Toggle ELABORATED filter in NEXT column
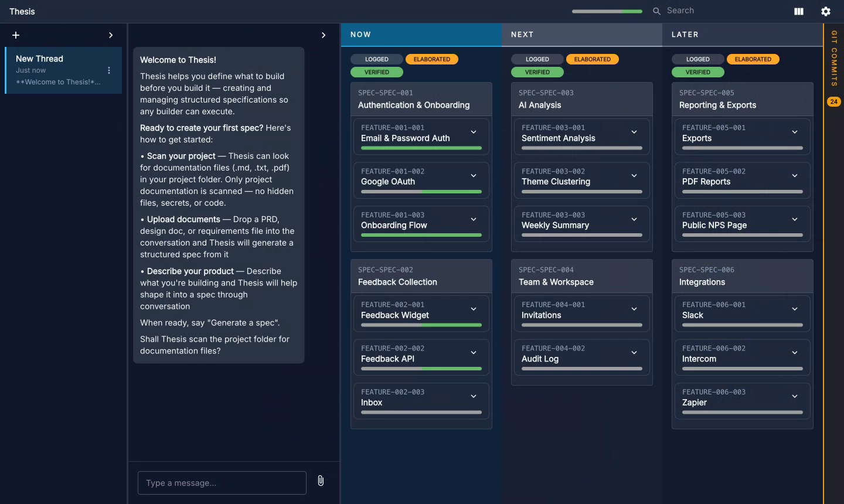This screenshot has height=504, width=844. pos(593,59)
